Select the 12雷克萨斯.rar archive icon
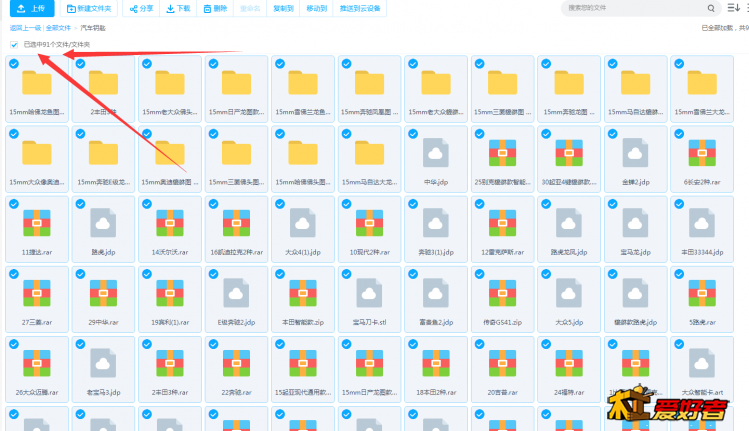This screenshot has width=749, height=431. click(x=503, y=223)
